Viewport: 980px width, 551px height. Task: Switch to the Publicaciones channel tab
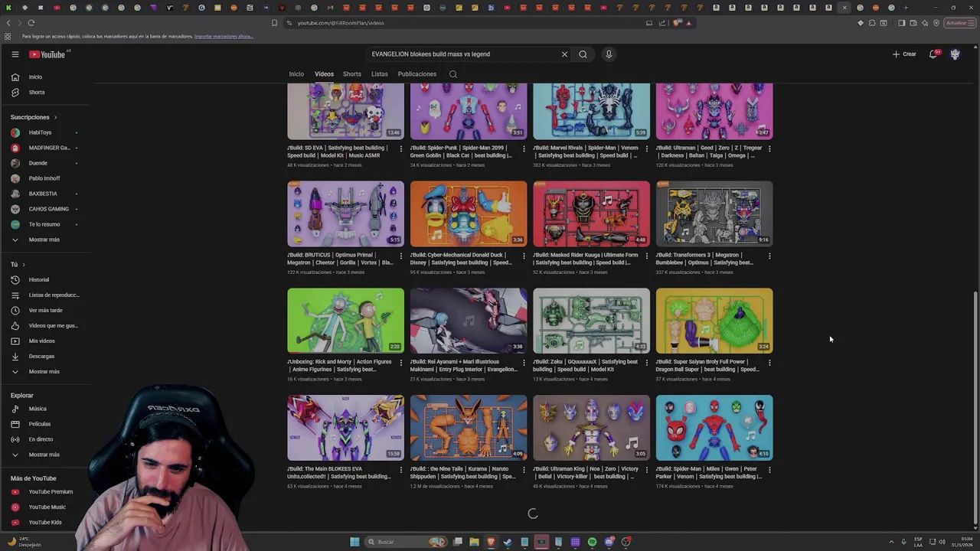click(x=417, y=74)
